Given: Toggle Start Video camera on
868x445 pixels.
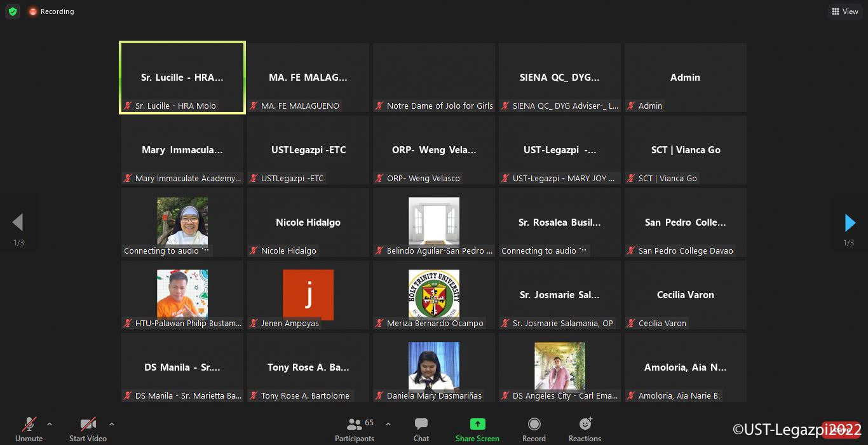Looking at the screenshot, I should click(88, 428).
